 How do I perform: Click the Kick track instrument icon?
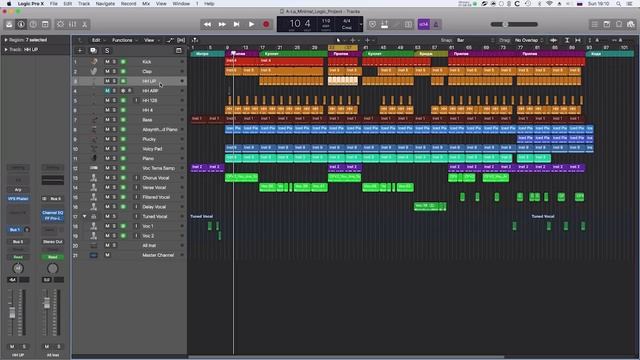tap(94, 62)
